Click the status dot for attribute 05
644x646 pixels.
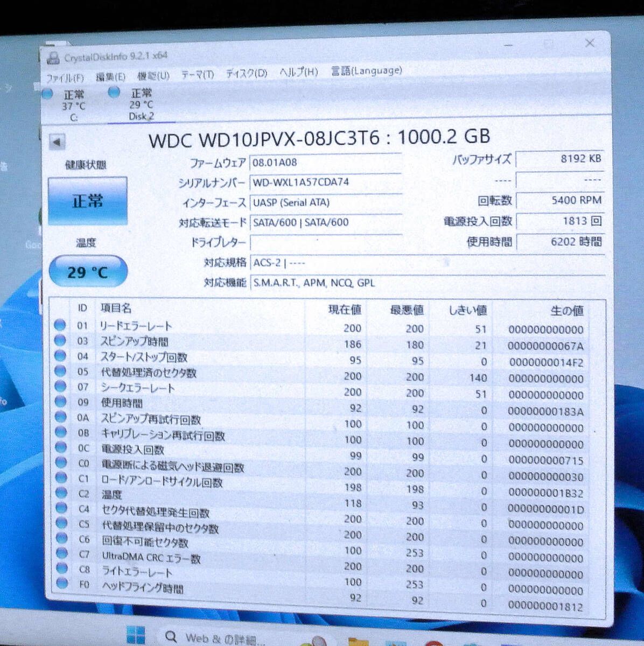pyautogui.click(x=60, y=371)
